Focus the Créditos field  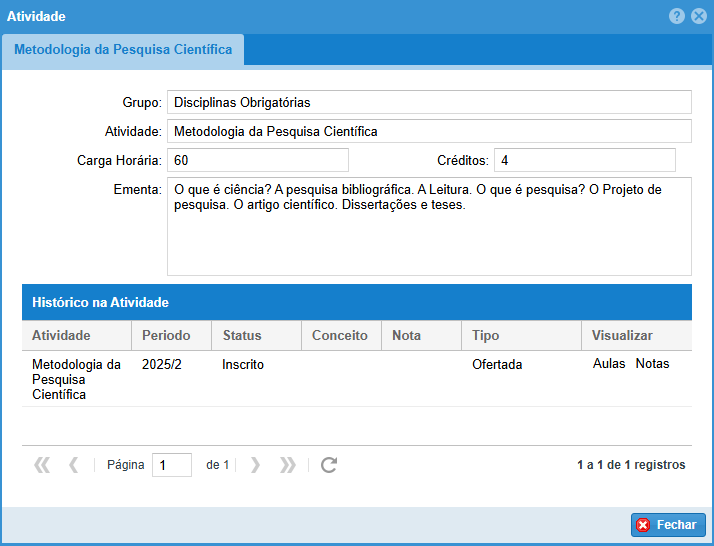pyautogui.click(x=584, y=160)
